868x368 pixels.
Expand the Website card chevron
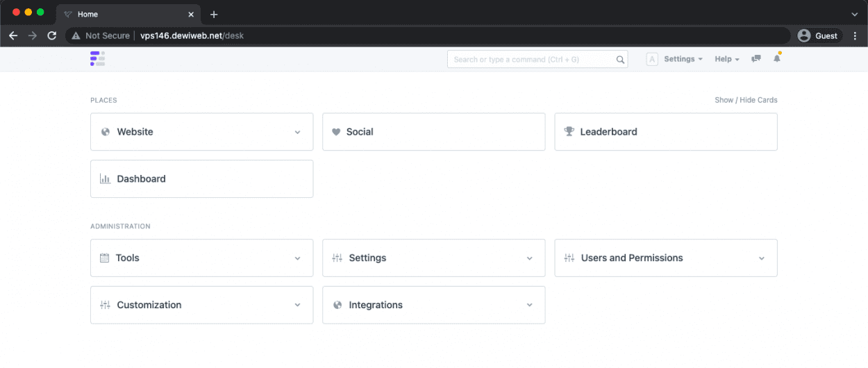297,132
